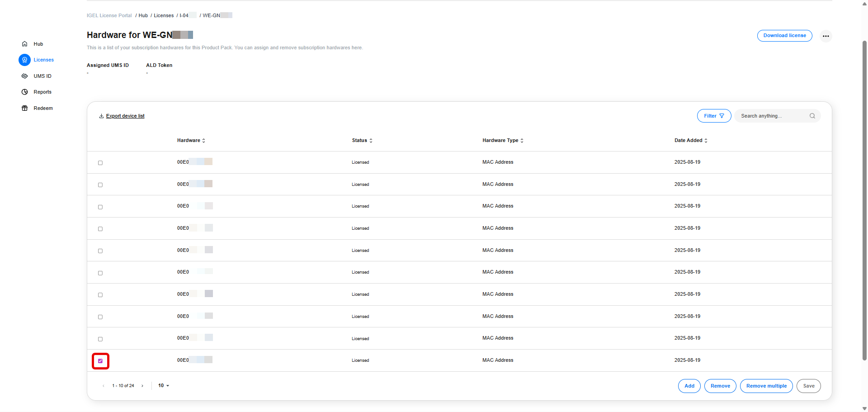The height and width of the screenshot is (412, 868).
Task: Open the three-dot more options menu
Action: tap(826, 36)
